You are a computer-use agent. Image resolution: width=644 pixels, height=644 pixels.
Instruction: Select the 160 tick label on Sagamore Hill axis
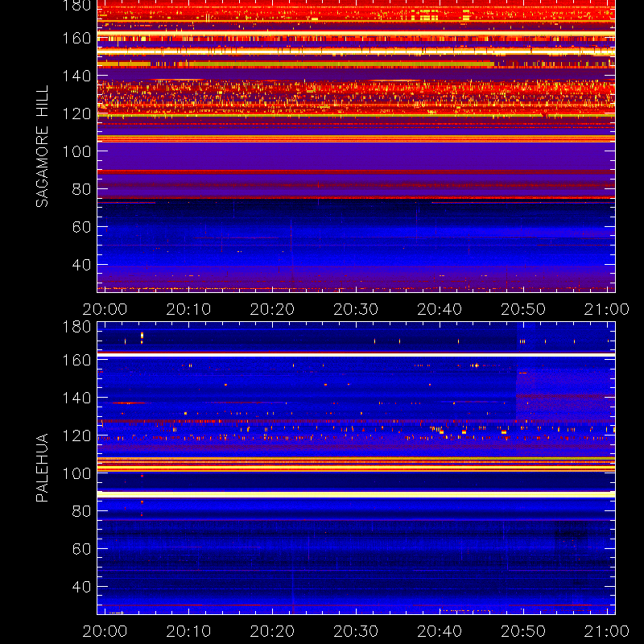(76, 38)
